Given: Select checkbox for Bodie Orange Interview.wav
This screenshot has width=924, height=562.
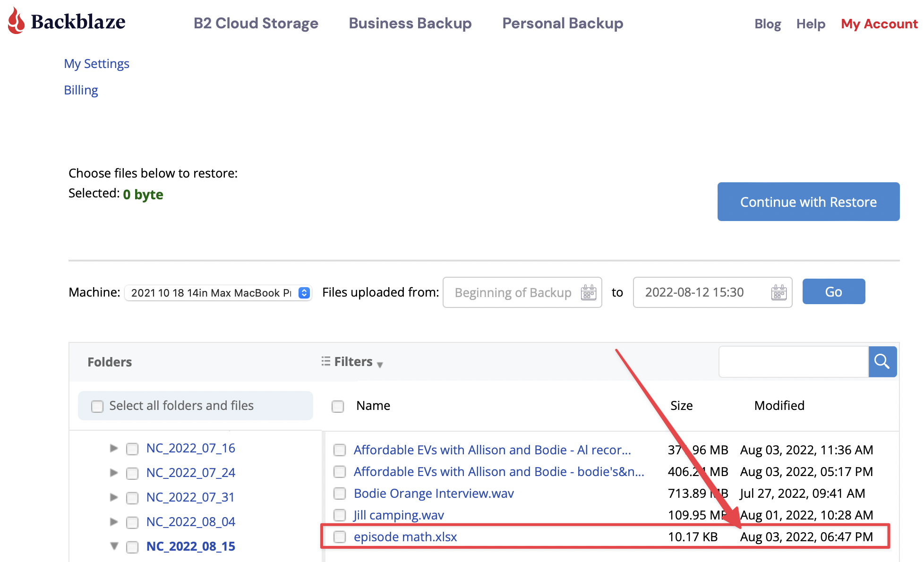Looking at the screenshot, I should click(x=340, y=494).
